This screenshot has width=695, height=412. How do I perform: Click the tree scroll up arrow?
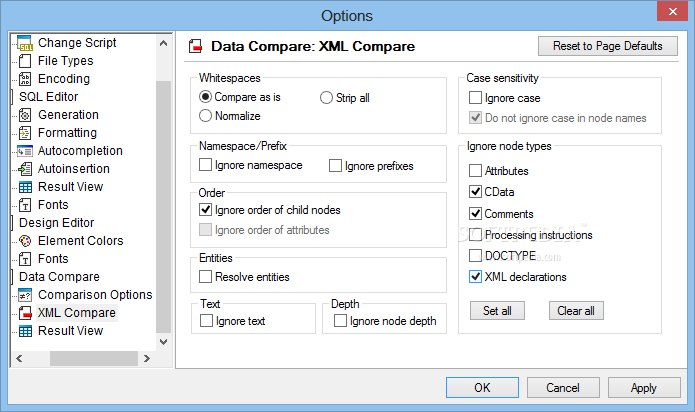pos(164,43)
